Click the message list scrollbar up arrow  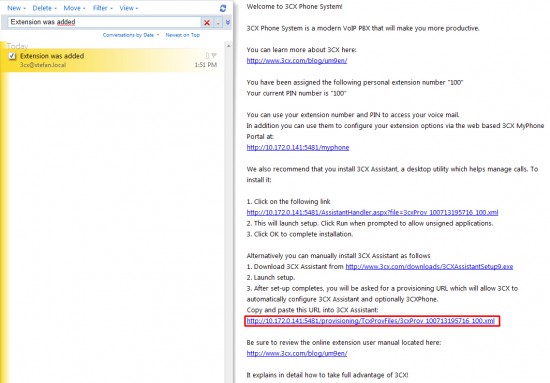[x=229, y=46]
